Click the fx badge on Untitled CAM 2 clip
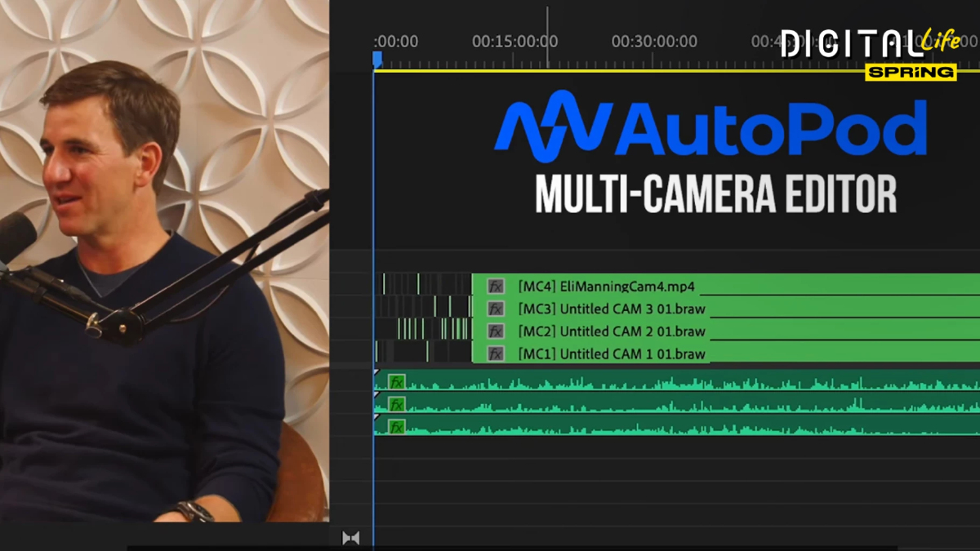This screenshot has height=551, width=980. click(495, 331)
